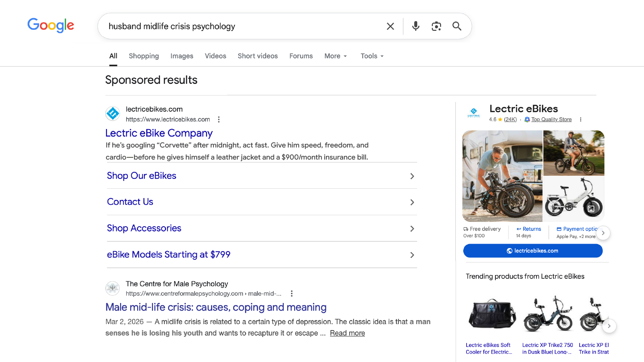Open the three-dot menu for Centre for Male Psychology
644x362 pixels.
pyautogui.click(x=291, y=293)
